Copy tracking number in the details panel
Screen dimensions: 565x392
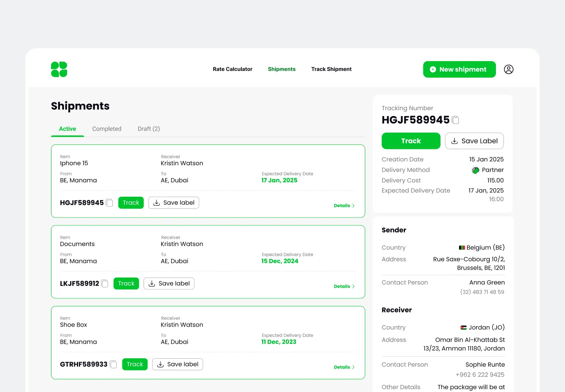coord(456,120)
